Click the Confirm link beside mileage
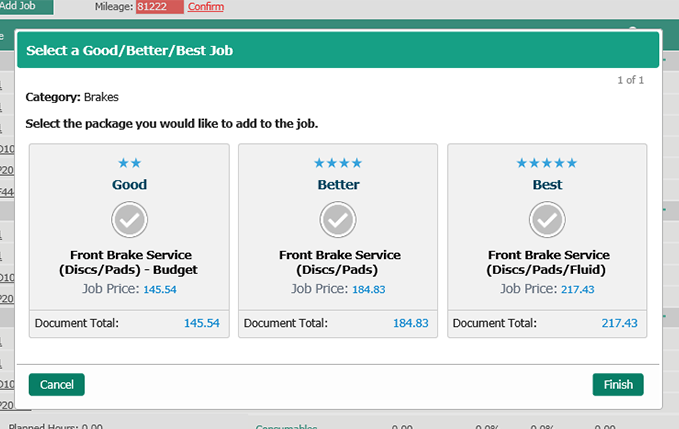 (205, 7)
